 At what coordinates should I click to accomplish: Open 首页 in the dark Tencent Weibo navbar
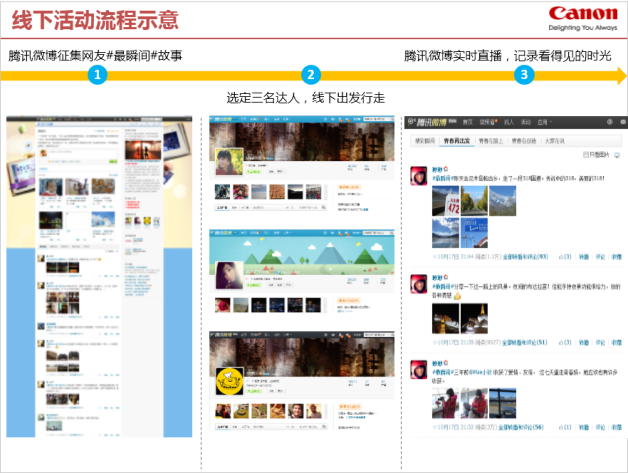point(468,122)
